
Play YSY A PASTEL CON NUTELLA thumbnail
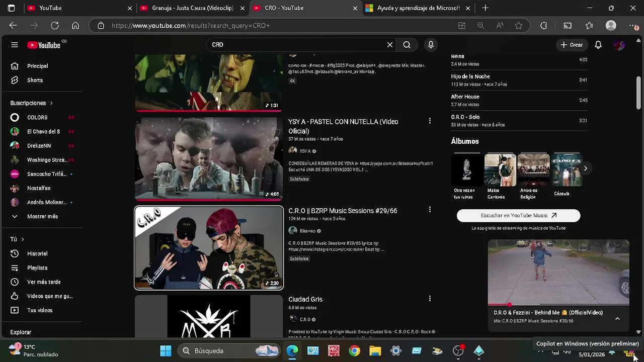click(x=209, y=159)
